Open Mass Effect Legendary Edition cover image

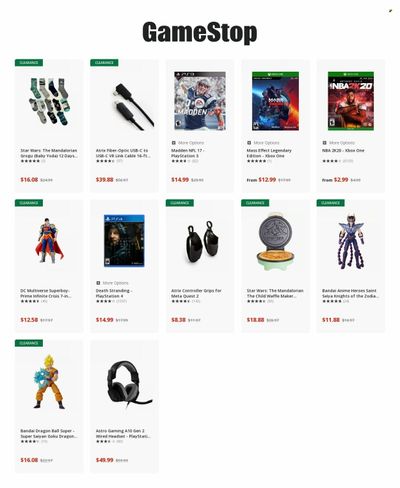click(275, 101)
